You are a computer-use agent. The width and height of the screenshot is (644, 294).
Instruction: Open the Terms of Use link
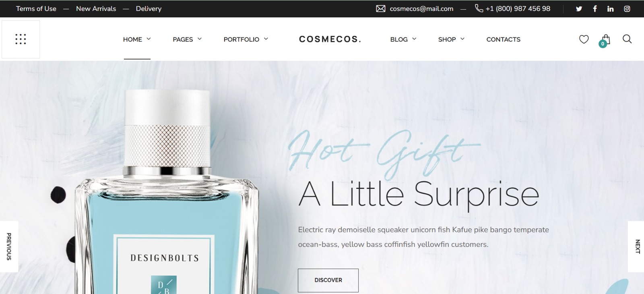(x=36, y=8)
